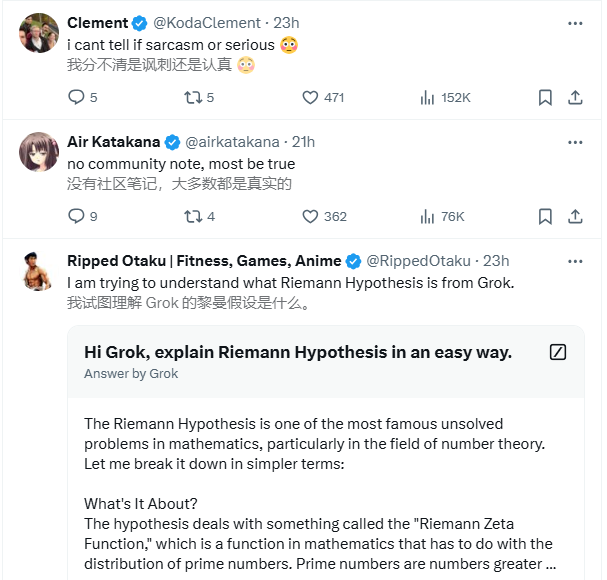Open more options on Ripped Otaku's tweet
Viewport: 607px width, 580px height.
point(575,261)
